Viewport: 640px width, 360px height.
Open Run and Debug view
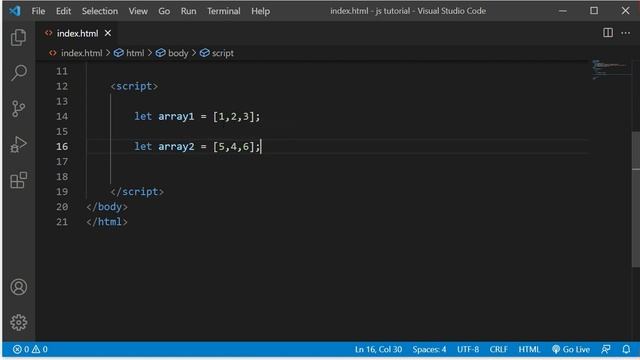click(18, 144)
